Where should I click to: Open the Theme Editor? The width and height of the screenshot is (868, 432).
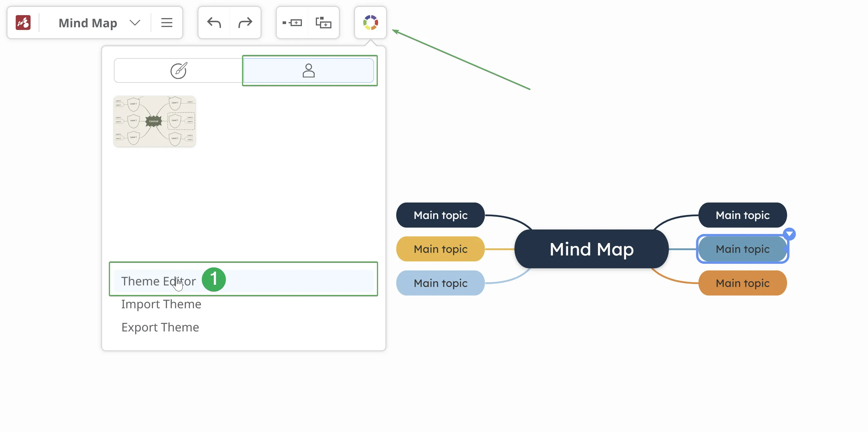coord(243,281)
